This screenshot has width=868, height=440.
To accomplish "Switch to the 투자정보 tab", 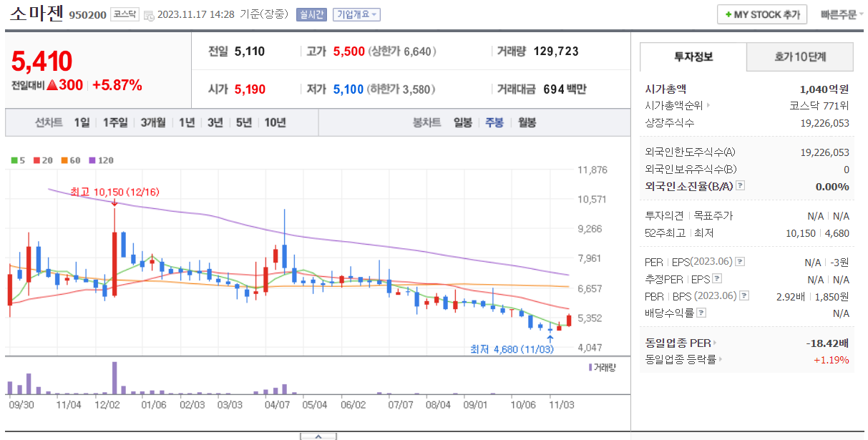I will tap(693, 57).
